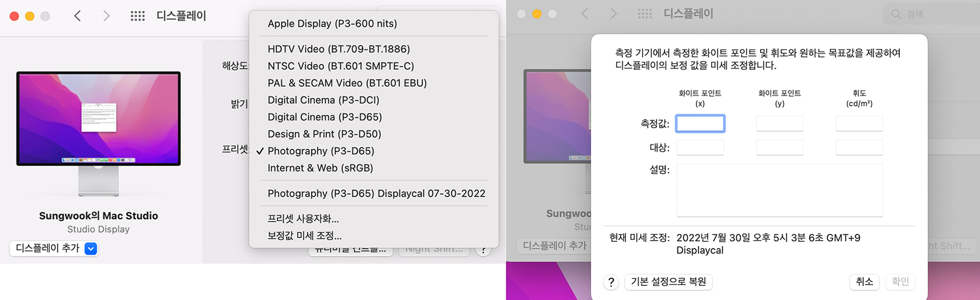Click 취소 cancel button
Screen dimensions: 980x300
tap(865, 282)
